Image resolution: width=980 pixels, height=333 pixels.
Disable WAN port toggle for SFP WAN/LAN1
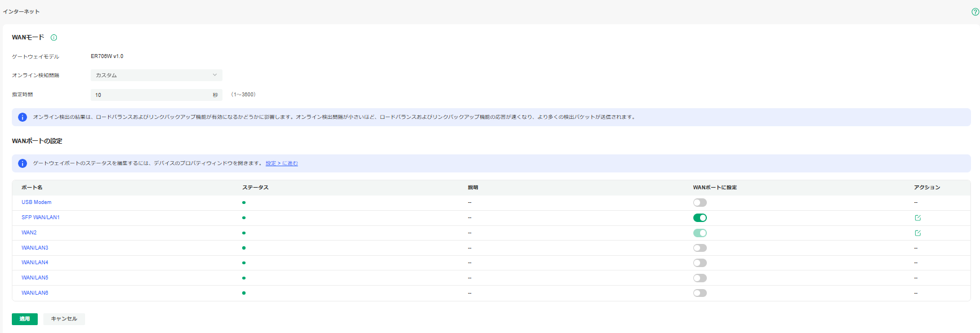tap(700, 218)
